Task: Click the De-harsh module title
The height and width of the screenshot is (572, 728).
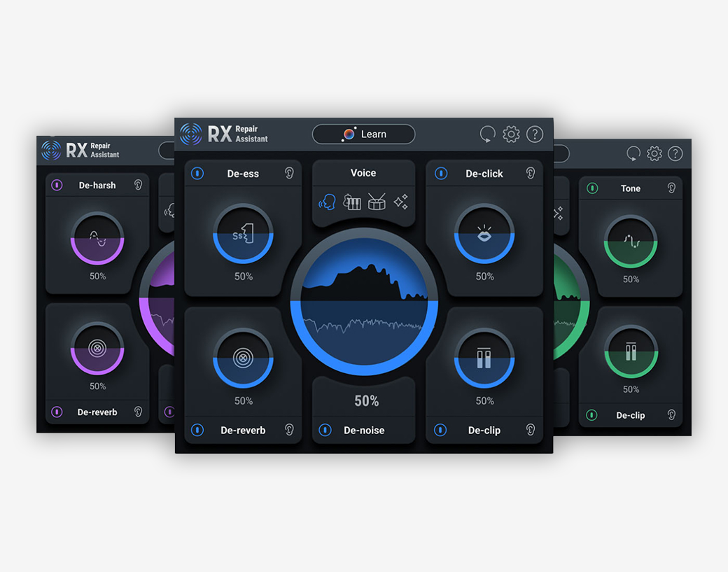Action: (97, 186)
